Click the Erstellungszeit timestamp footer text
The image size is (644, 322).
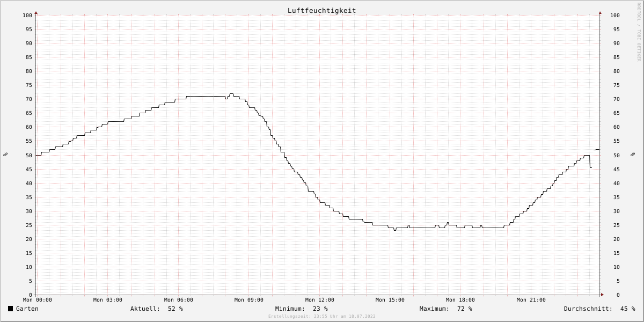322,316
